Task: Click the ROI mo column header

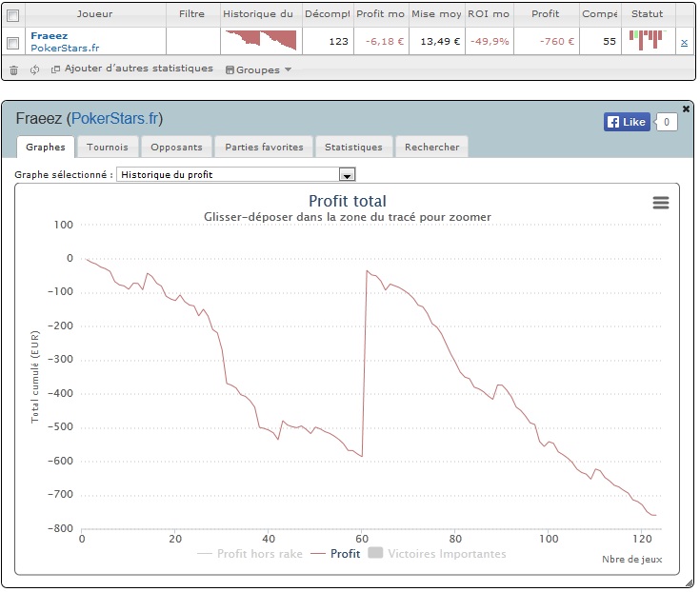Action: pyautogui.click(x=489, y=14)
